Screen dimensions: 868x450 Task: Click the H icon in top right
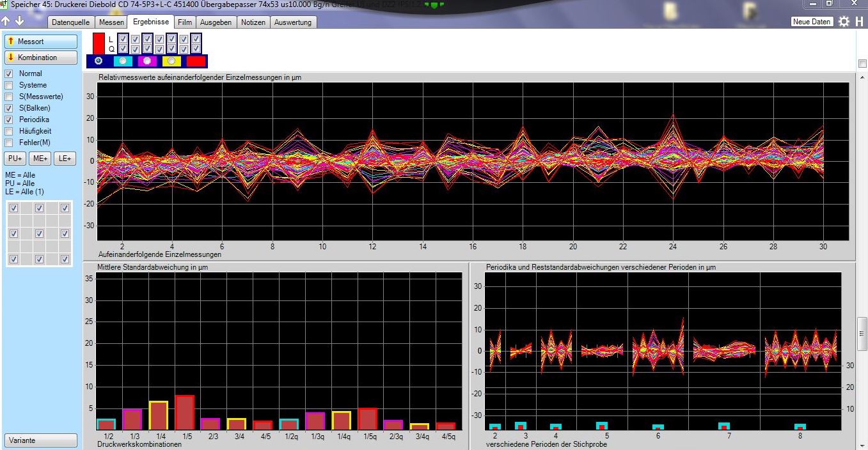[x=859, y=22]
